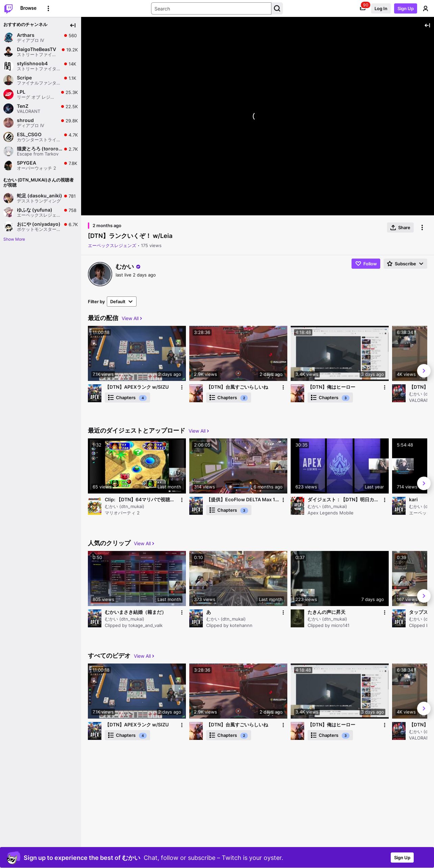Viewport: 434px width, 868px height.
Task: View All for 最近のダイジェストとアップロード
Action: [199, 431]
